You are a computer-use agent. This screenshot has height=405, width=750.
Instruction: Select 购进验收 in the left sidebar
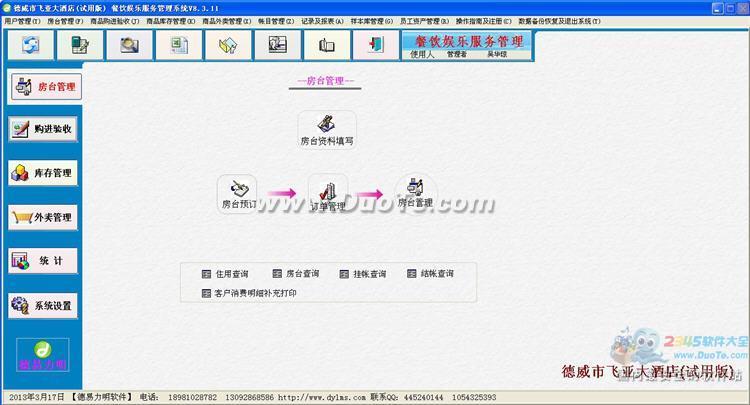pyautogui.click(x=44, y=129)
